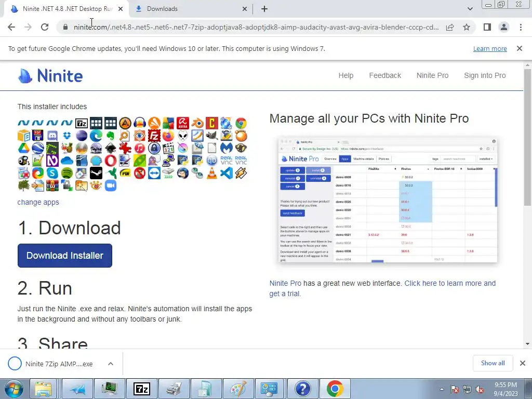Open Learn more about Chrome updates
The height and width of the screenshot is (399, 532).
pyautogui.click(x=490, y=48)
